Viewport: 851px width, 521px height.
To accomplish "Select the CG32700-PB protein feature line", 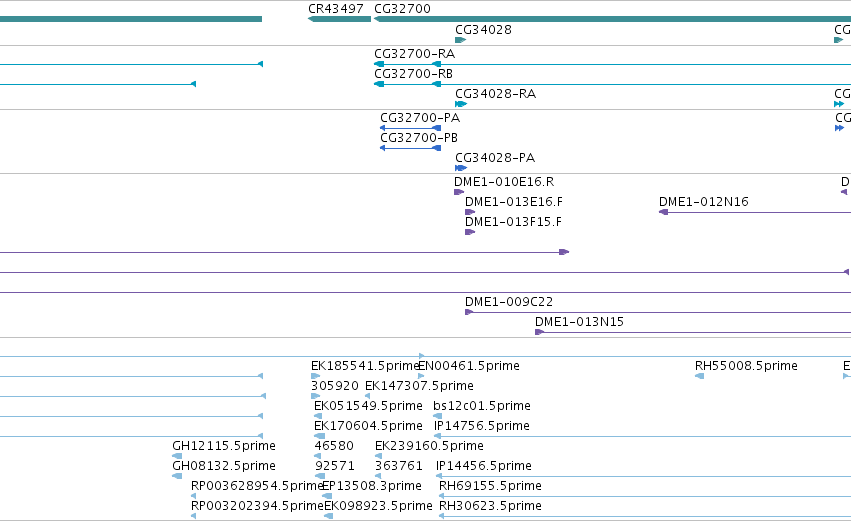I will 410,148.
